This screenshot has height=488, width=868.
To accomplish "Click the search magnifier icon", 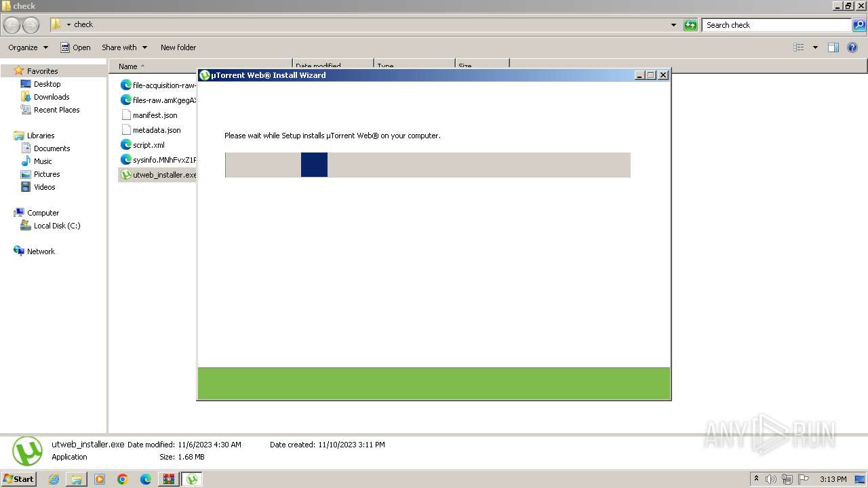I will 859,25.
